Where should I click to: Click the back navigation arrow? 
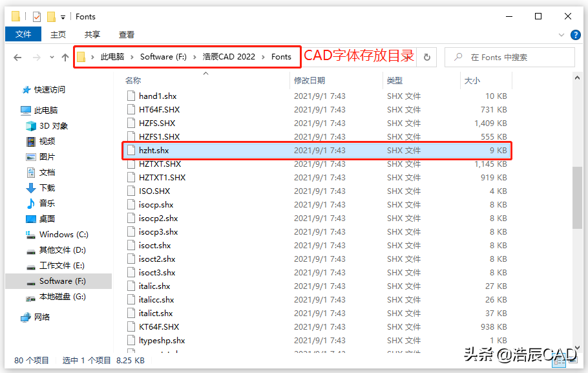click(x=17, y=57)
